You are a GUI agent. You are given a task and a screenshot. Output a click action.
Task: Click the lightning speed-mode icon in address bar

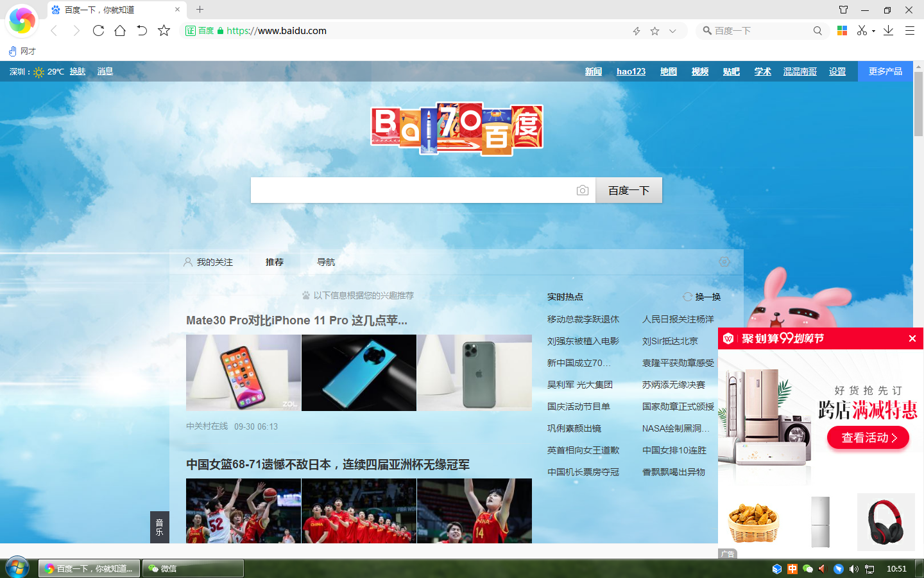[x=637, y=31]
